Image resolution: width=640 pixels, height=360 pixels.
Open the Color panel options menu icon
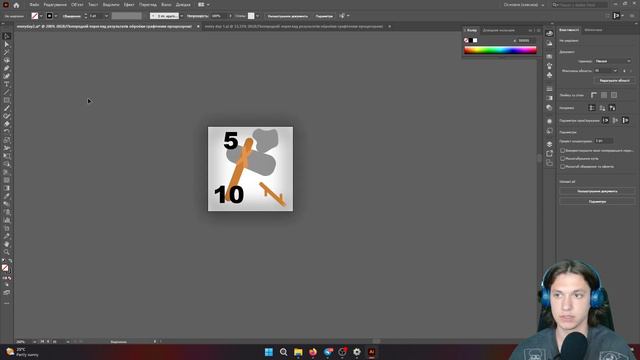coord(538,30)
